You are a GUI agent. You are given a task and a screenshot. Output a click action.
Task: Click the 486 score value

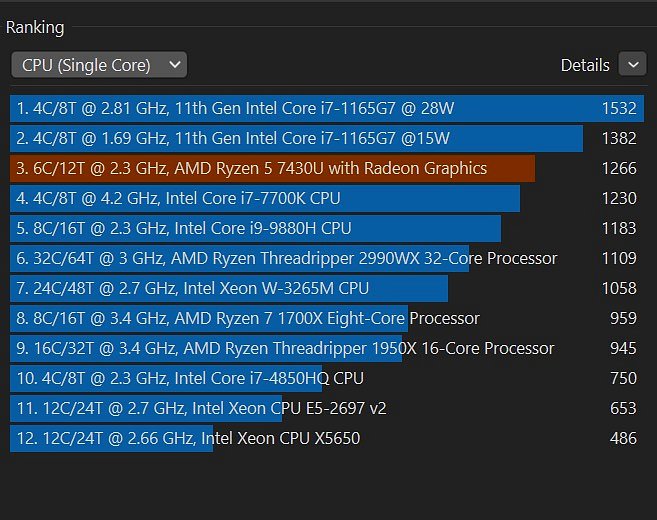pyautogui.click(x=623, y=439)
